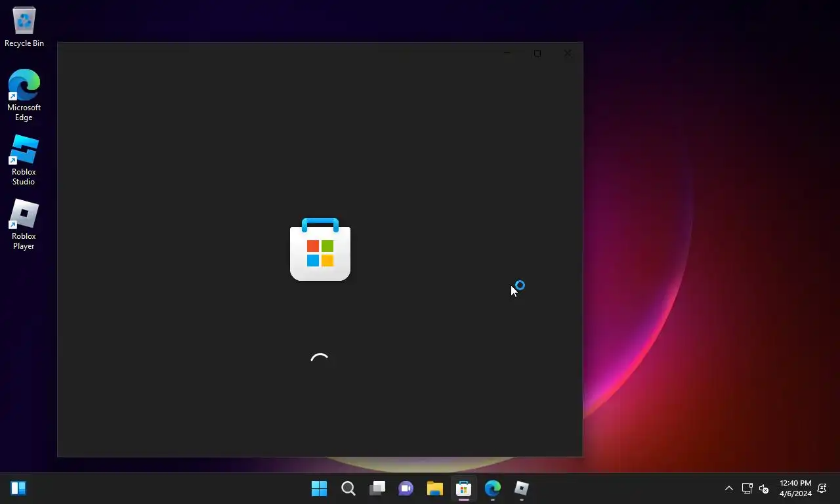The width and height of the screenshot is (840, 504).
Task: Open Microsoft Edge desktop shortcut
Action: (24, 95)
